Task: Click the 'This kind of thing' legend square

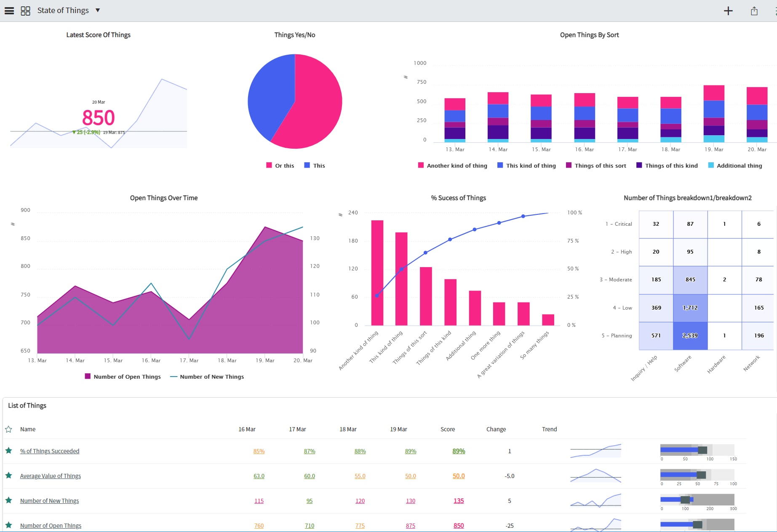Action: click(x=500, y=165)
